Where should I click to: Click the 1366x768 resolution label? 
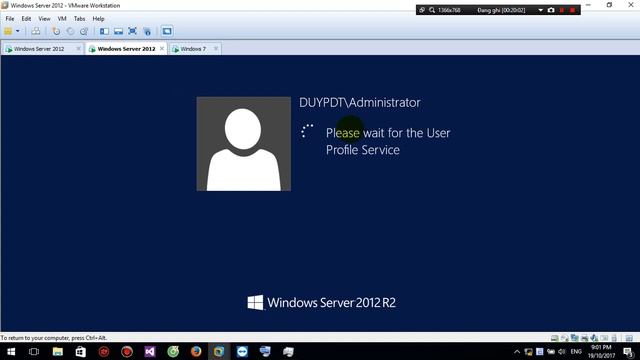[449, 10]
